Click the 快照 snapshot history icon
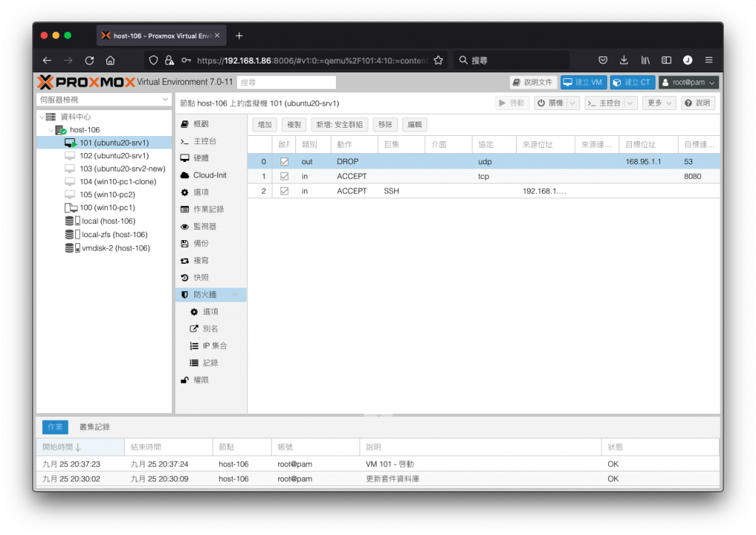The image size is (756, 535). [185, 277]
